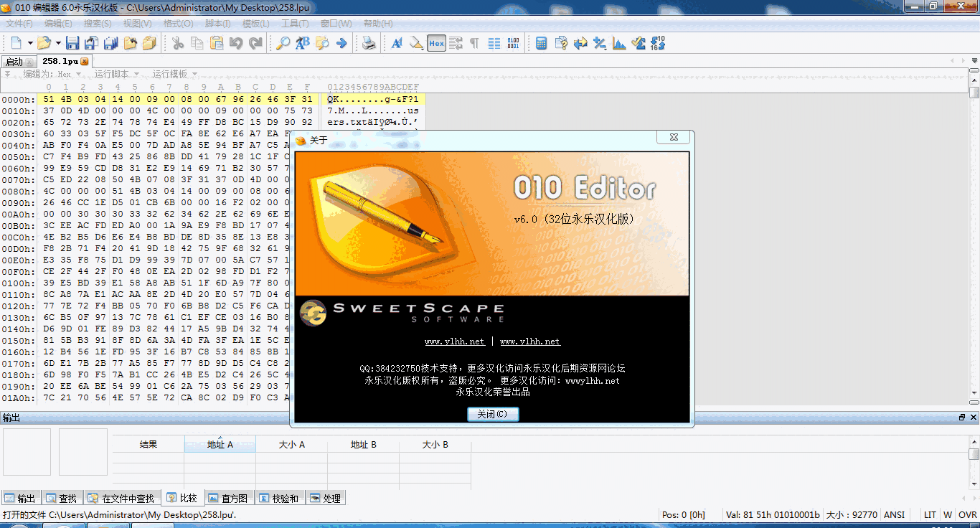Toggle the OVR overwrite mode indicator
Screen dimensions: 980x528
point(967,514)
